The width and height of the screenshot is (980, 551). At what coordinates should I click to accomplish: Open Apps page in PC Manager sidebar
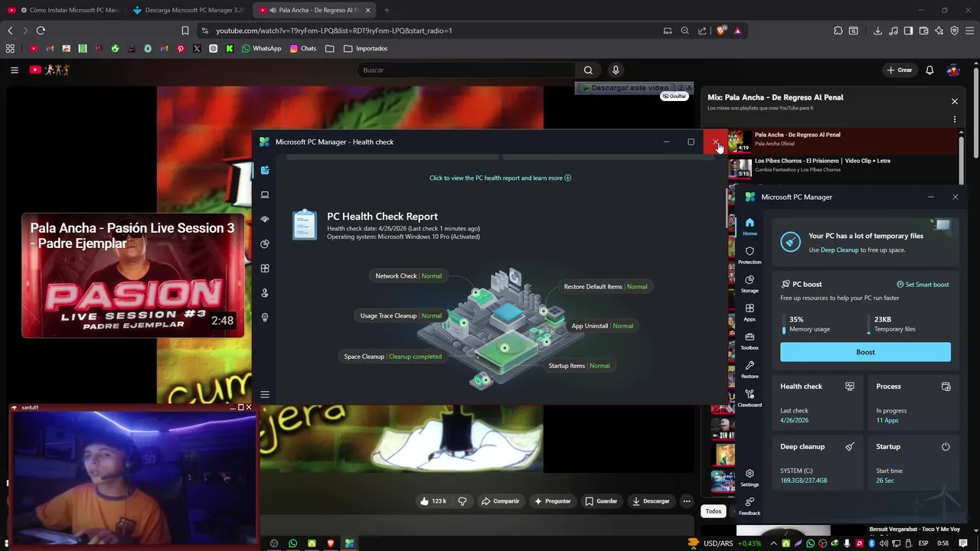[750, 312]
